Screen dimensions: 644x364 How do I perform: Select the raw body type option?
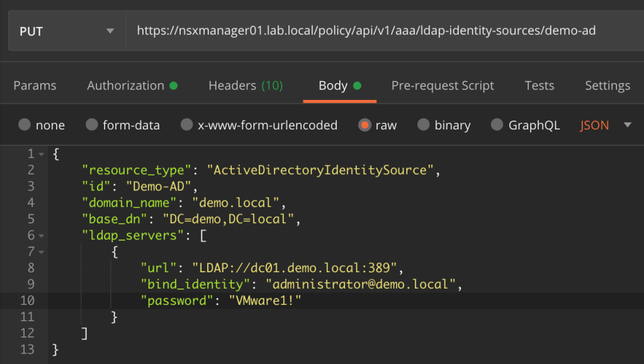tap(376, 125)
